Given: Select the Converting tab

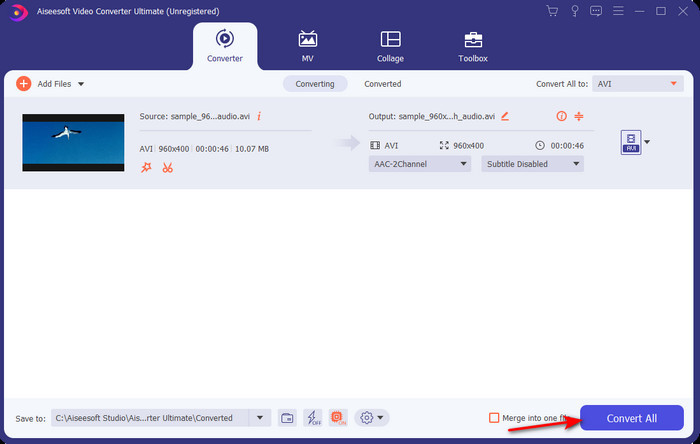Looking at the screenshot, I should pyautogui.click(x=315, y=84).
